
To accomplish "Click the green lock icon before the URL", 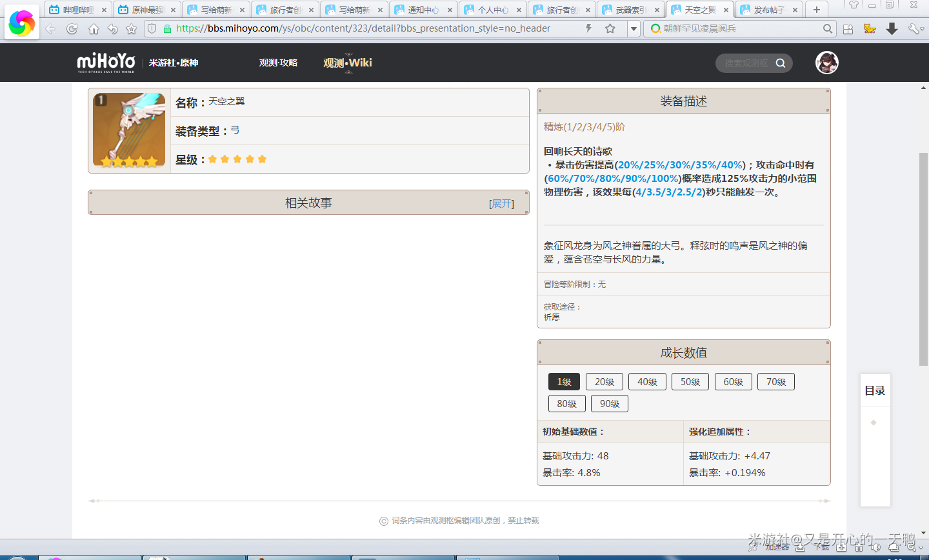I will [x=167, y=28].
